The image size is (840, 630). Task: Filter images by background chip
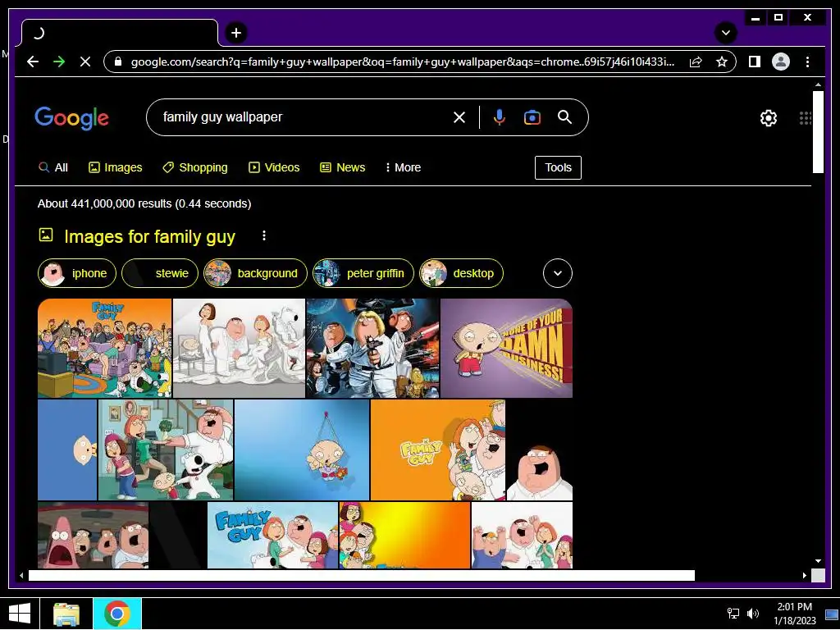tap(255, 273)
